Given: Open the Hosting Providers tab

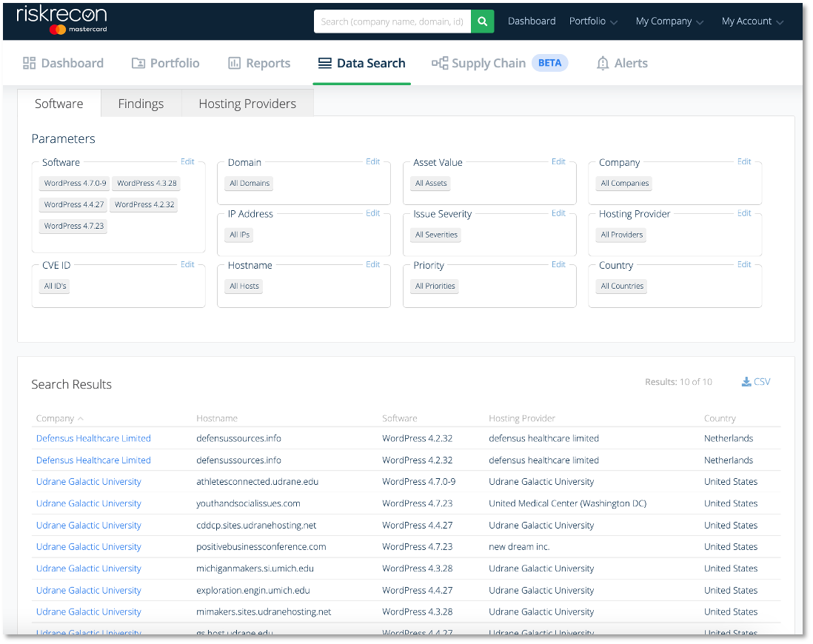Looking at the screenshot, I should [247, 103].
